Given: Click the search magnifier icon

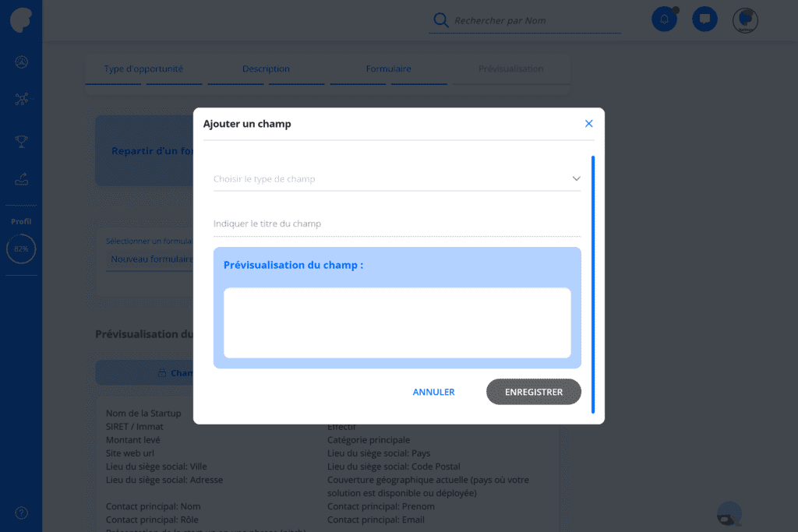Looking at the screenshot, I should 441,20.
